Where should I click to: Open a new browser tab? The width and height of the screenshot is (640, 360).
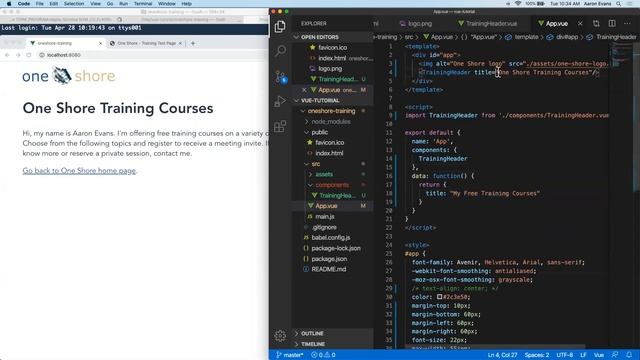click(x=193, y=43)
